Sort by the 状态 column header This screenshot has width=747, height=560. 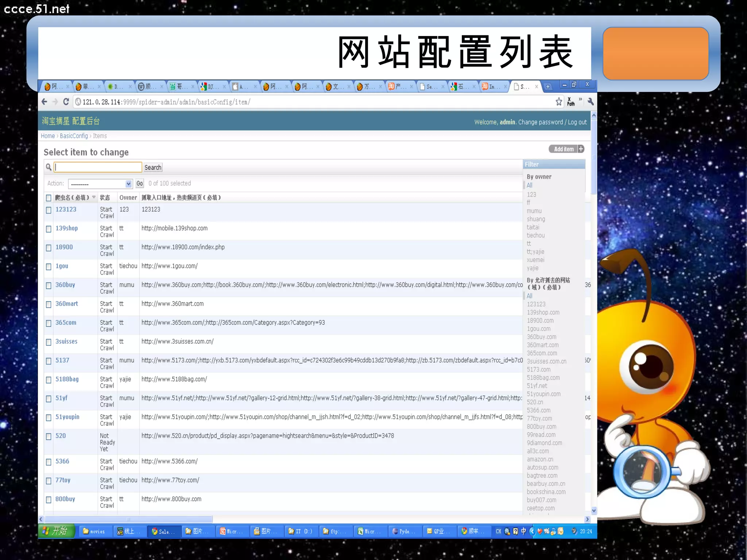pos(105,197)
